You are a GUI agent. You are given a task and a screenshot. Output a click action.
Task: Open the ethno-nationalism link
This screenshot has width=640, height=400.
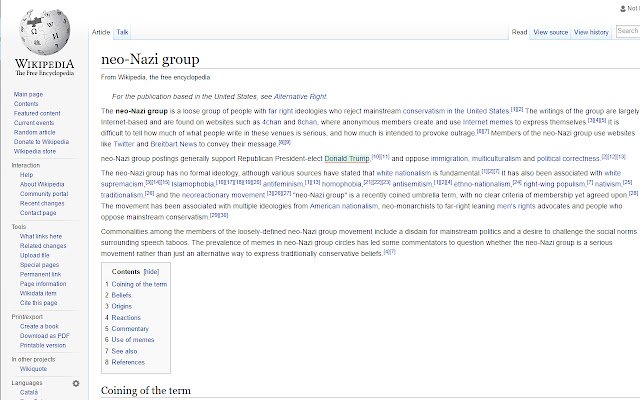tap(482, 184)
